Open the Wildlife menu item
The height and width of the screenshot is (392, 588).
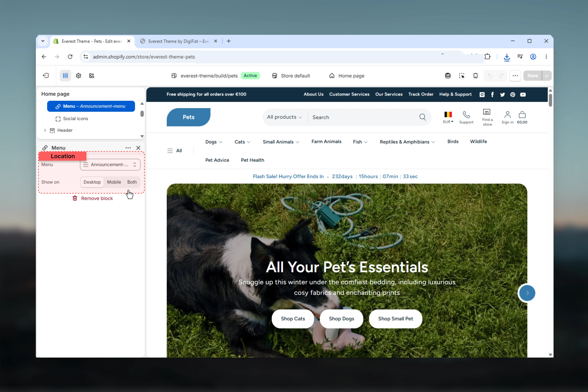point(478,141)
